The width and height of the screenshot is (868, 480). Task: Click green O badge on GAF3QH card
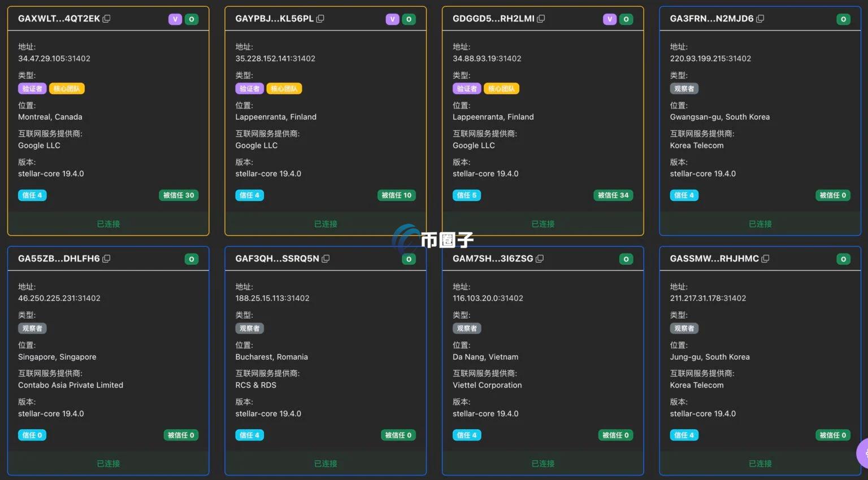409,259
